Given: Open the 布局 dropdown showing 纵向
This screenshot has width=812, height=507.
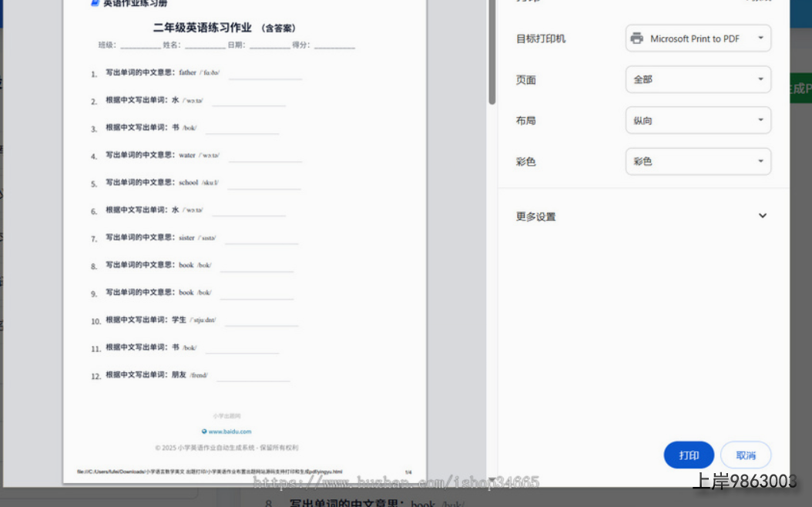Looking at the screenshot, I should pos(698,120).
